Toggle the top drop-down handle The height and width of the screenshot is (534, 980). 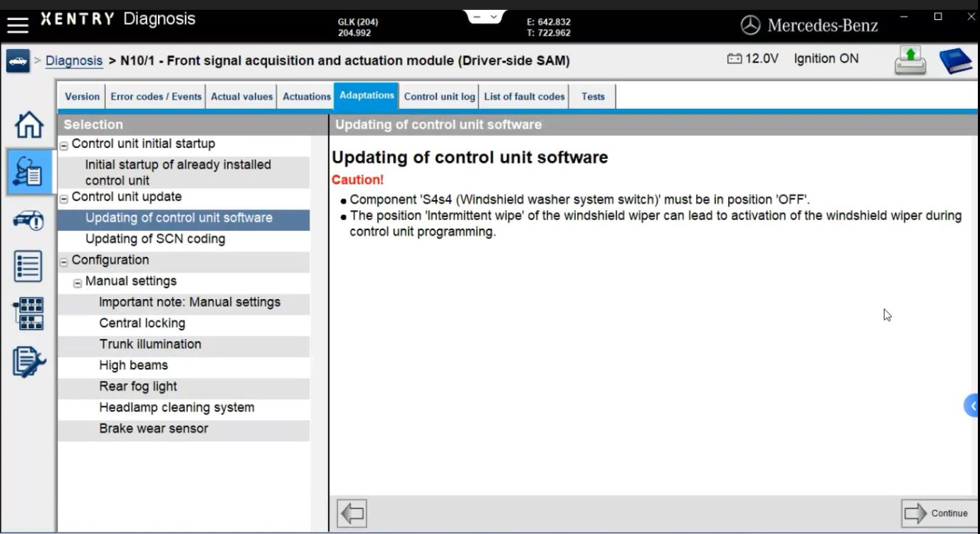pyautogui.click(x=485, y=16)
